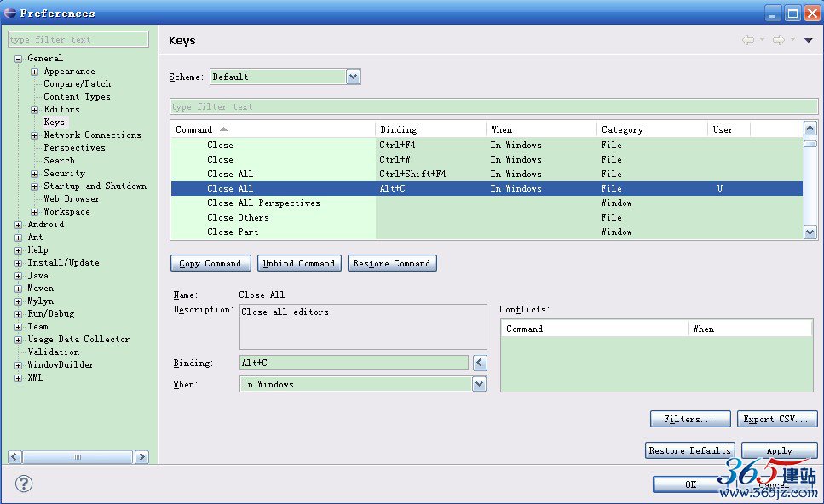Image resolution: width=824 pixels, height=504 pixels.
Task: Click the binding insert-key arrow button
Action: tap(479, 363)
